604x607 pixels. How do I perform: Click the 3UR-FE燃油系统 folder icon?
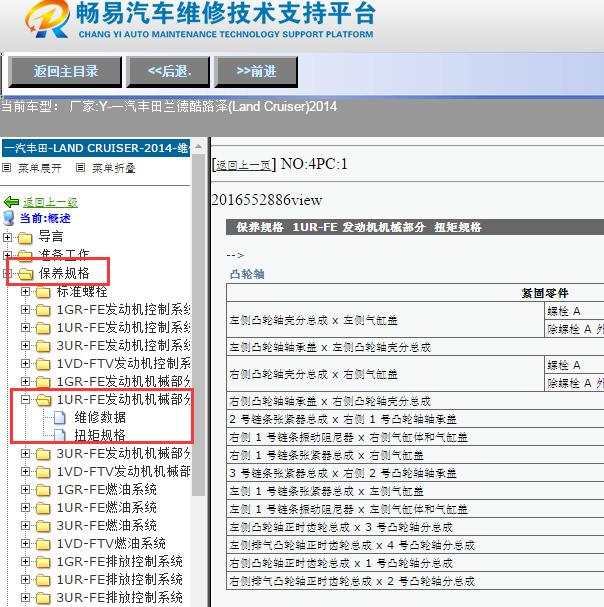point(43,526)
